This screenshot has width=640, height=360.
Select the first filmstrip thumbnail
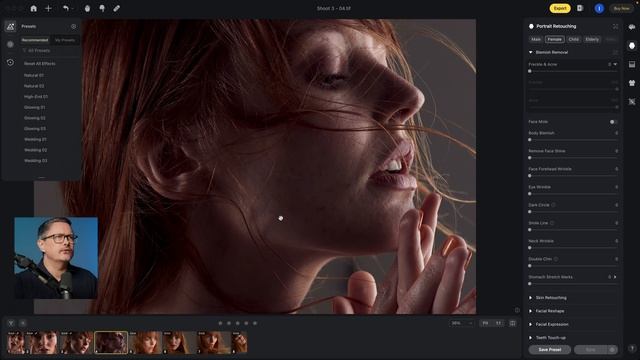point(16,342)
